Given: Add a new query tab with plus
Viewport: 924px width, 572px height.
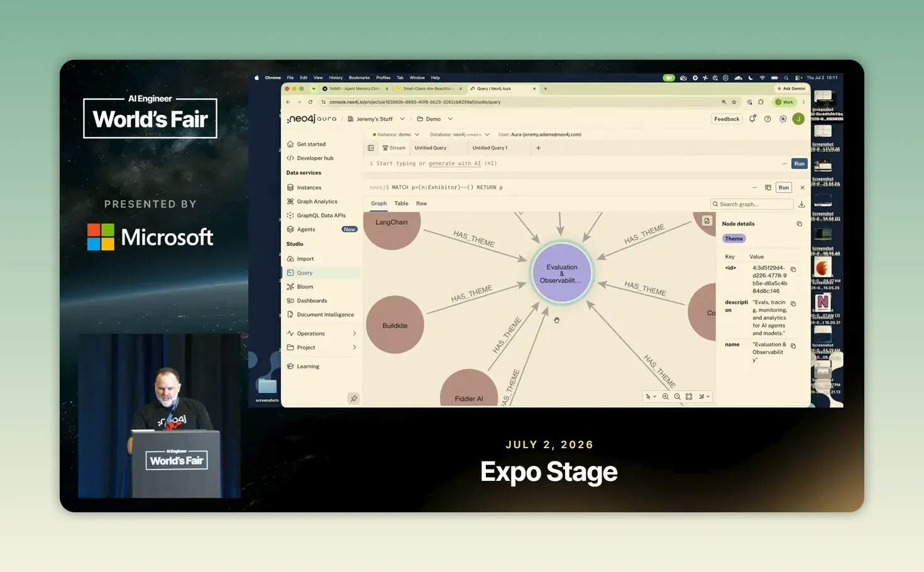Looking at the screenshot, I should point(538,148).
